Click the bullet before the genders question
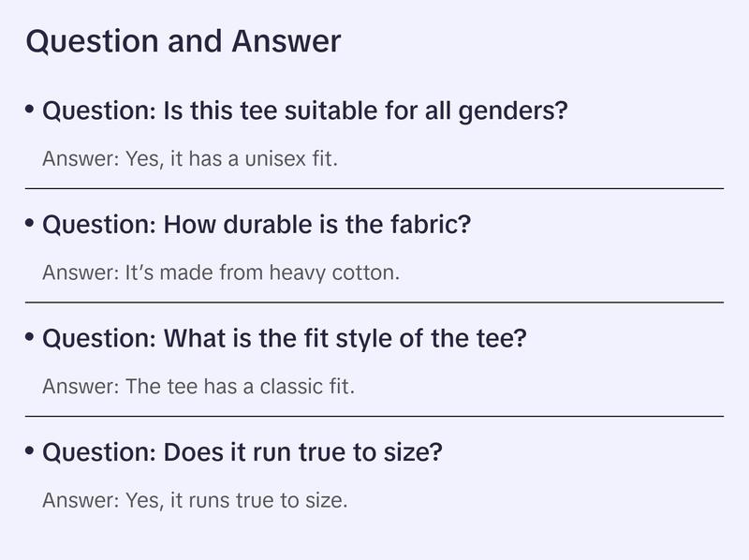The height and width of the screenshot is (560, 749). [30, 111]
